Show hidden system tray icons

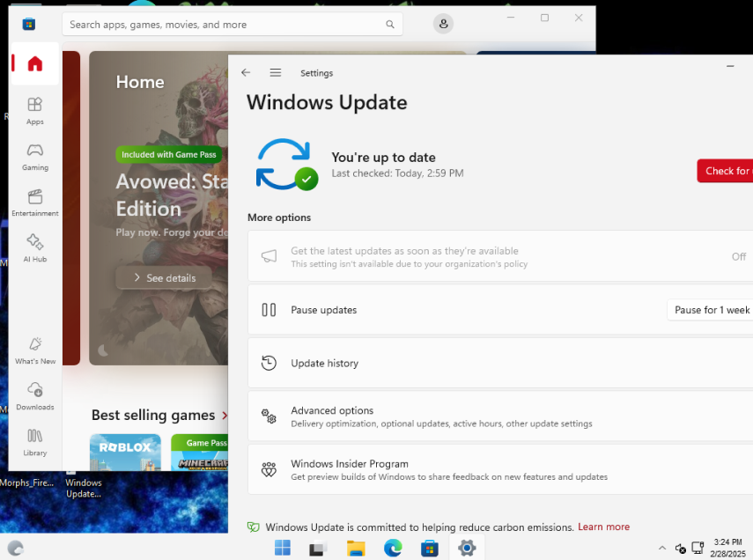[662, 548]
